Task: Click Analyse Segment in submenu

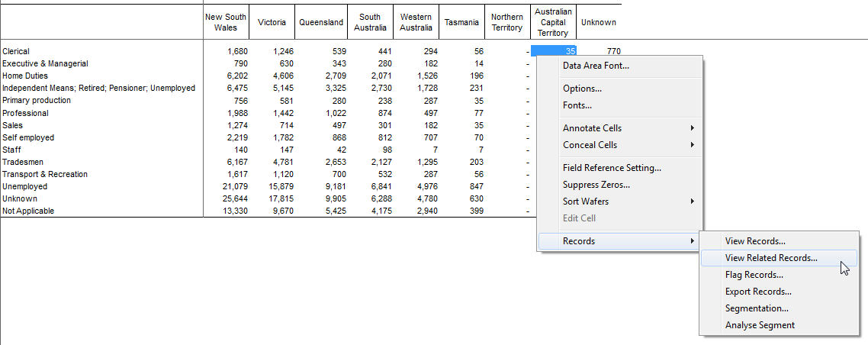Action: click(759, 325)
